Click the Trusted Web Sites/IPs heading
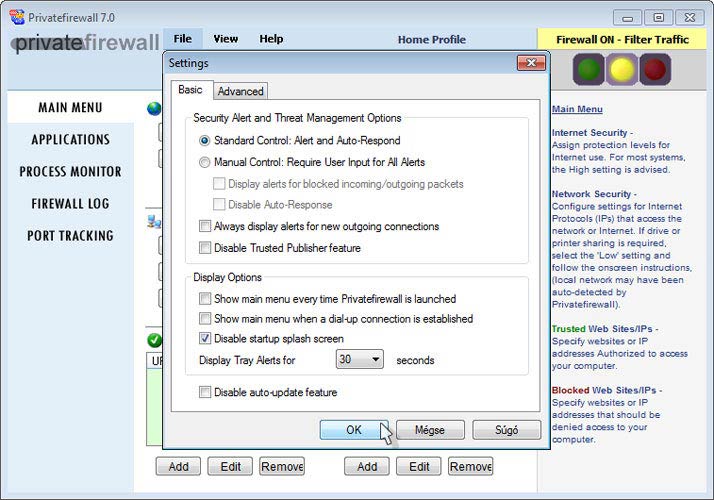Viewport: 714px width, 500px height. pos(605,329)
